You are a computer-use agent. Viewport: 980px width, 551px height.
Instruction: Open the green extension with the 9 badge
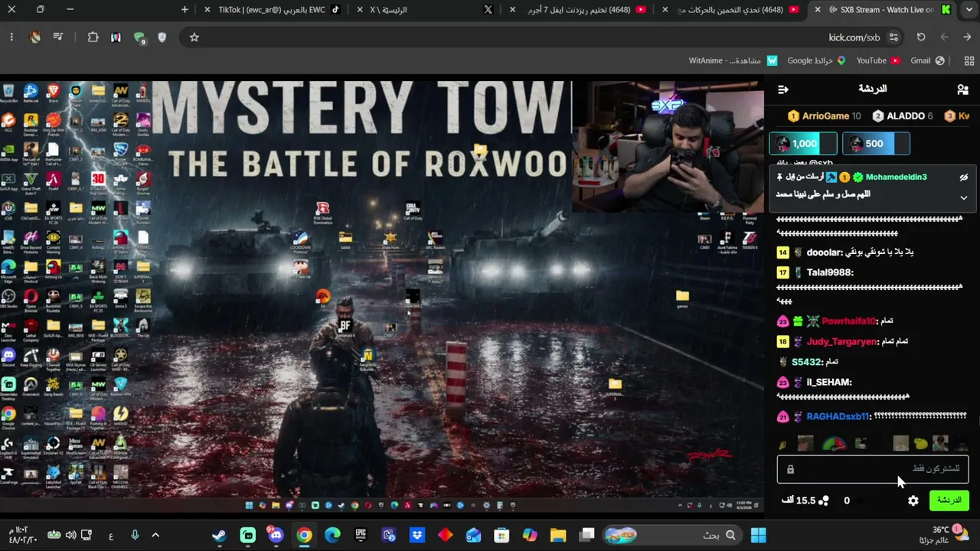tap(139, 37)
